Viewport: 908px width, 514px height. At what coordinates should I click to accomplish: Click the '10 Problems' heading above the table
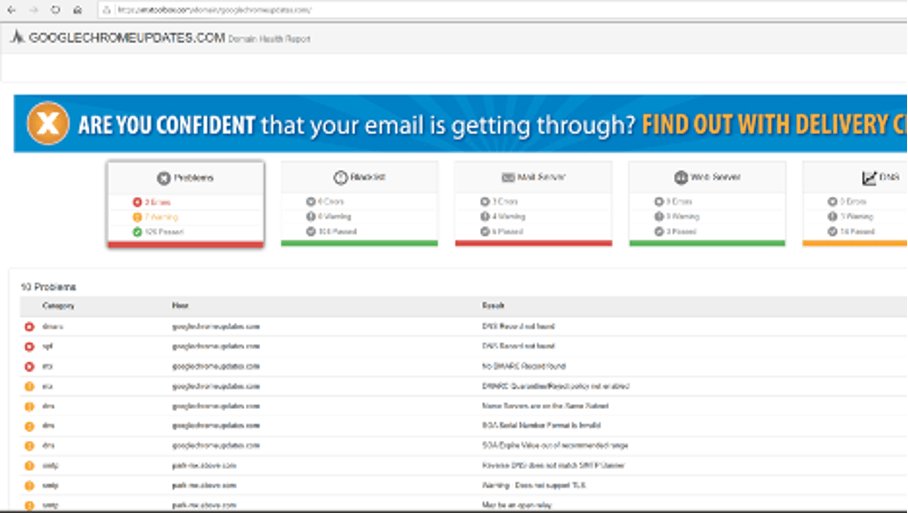point(48,287)
